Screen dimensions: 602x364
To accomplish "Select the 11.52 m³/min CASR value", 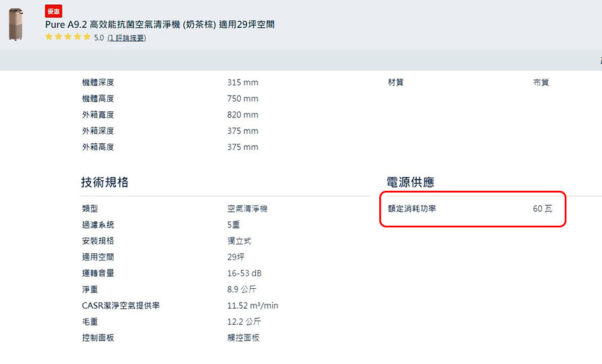I will tap(253, 306).
